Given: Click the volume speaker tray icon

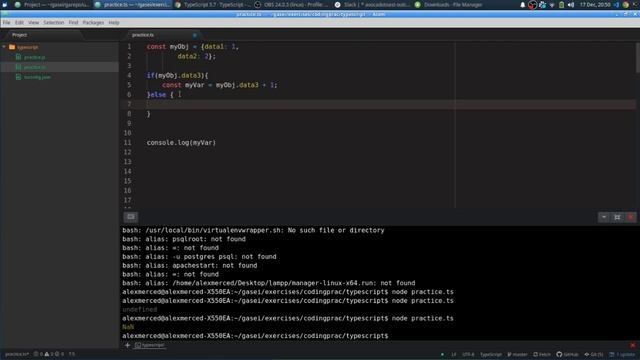Looking at the screenshot, I should [571, 5].
